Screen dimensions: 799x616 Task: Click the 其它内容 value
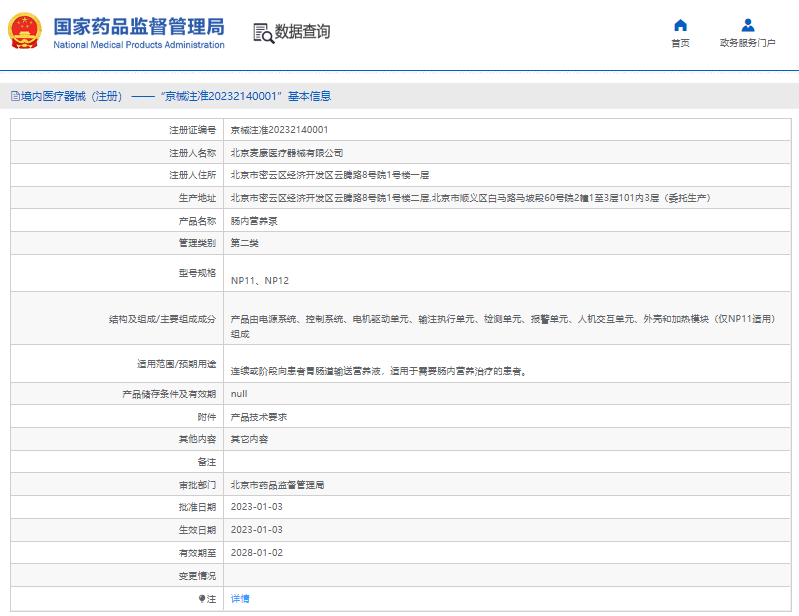click(x=249, y=439)
